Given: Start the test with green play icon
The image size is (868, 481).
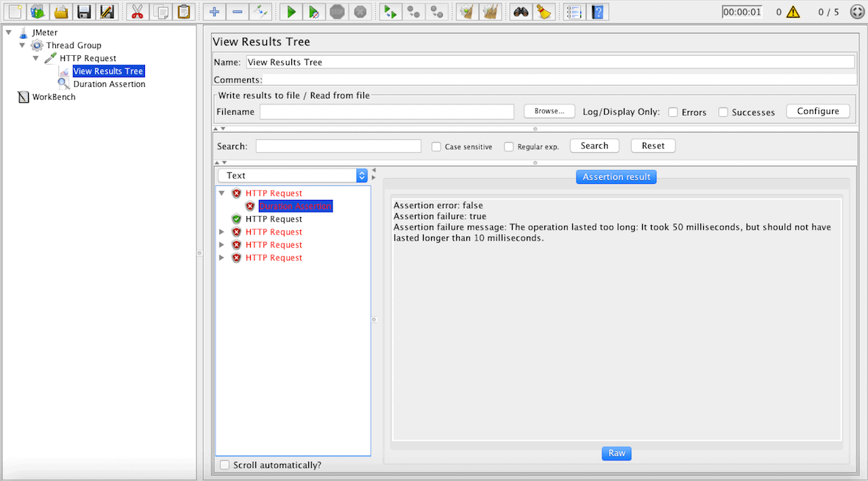Looking at the screenshot, I should point(291,12).
